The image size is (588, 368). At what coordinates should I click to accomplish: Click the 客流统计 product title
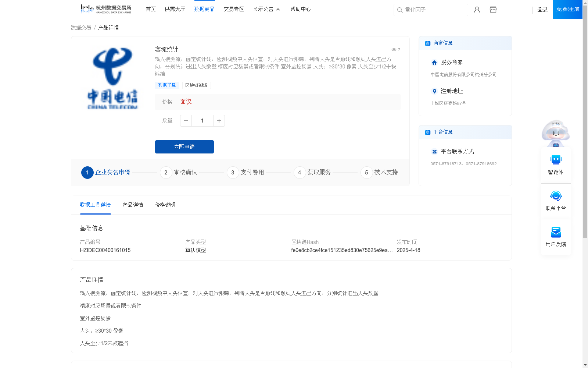point(166,50)
